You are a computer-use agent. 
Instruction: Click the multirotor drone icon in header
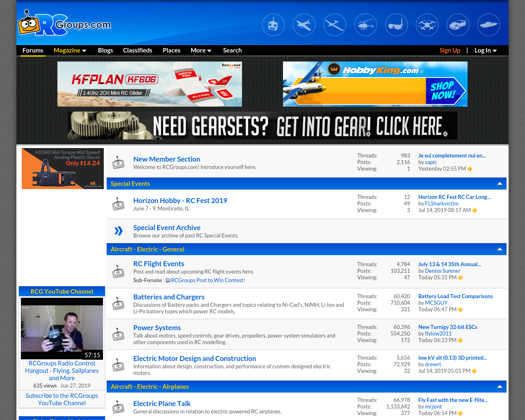coord(427,25)
